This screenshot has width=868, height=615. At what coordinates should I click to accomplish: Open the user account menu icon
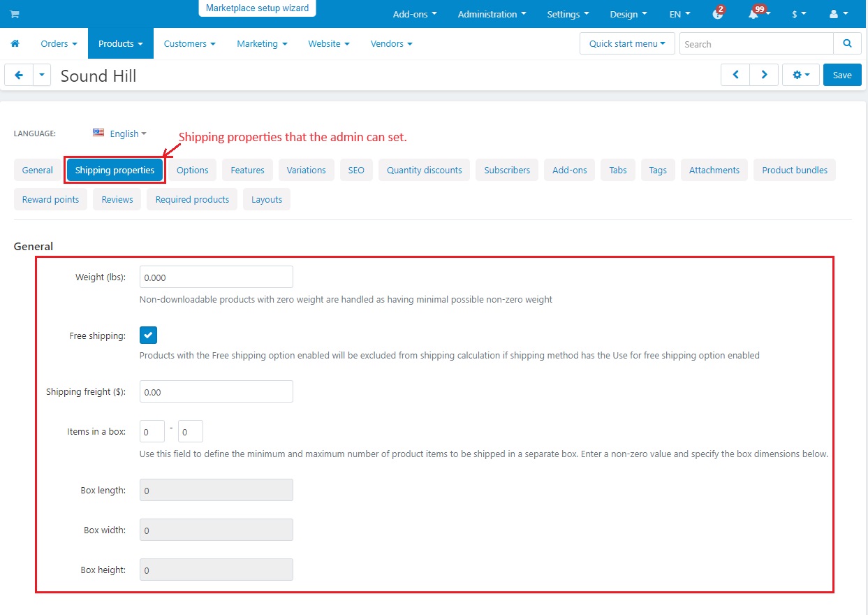click(839, 14)
